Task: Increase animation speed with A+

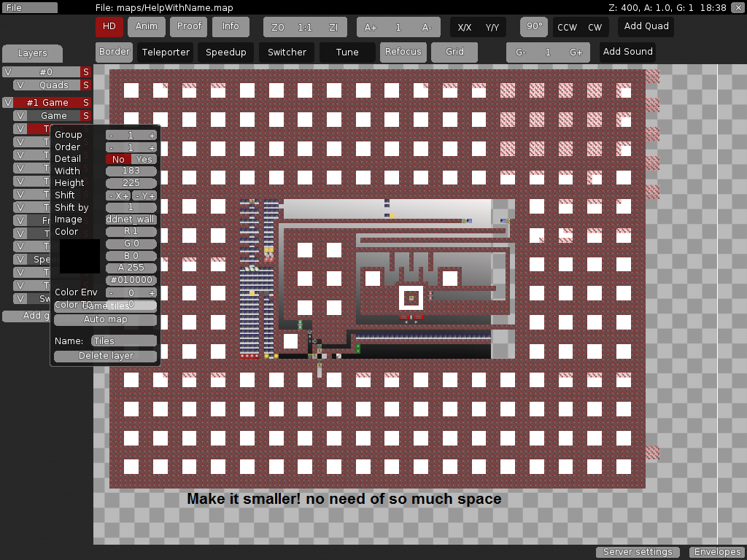Action: [371, 27]
